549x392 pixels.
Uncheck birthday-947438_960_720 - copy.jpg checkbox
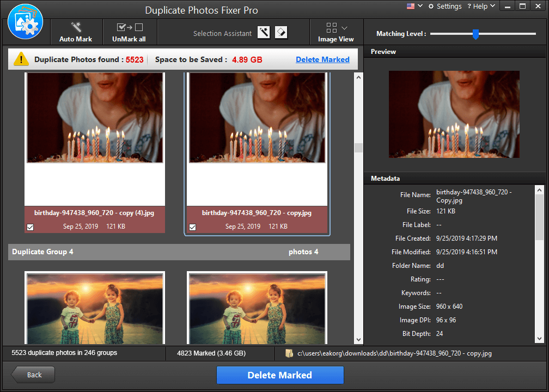pyautogui.click(x=193, y=227)
